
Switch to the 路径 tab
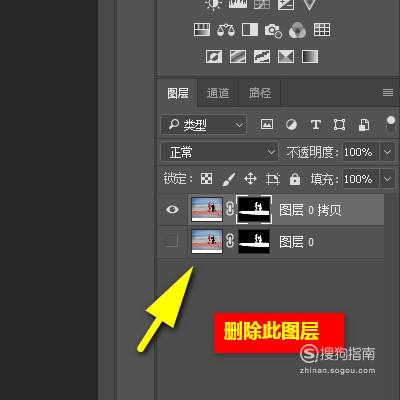[x=260, y=93]
